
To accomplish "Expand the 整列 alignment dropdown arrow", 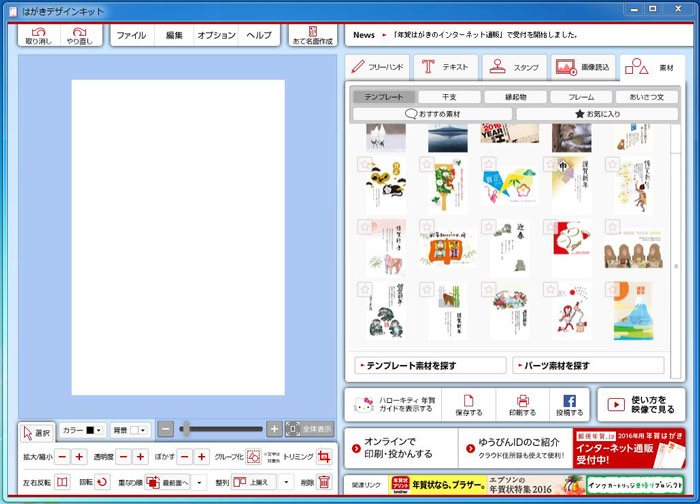I will tap(286, 482).
